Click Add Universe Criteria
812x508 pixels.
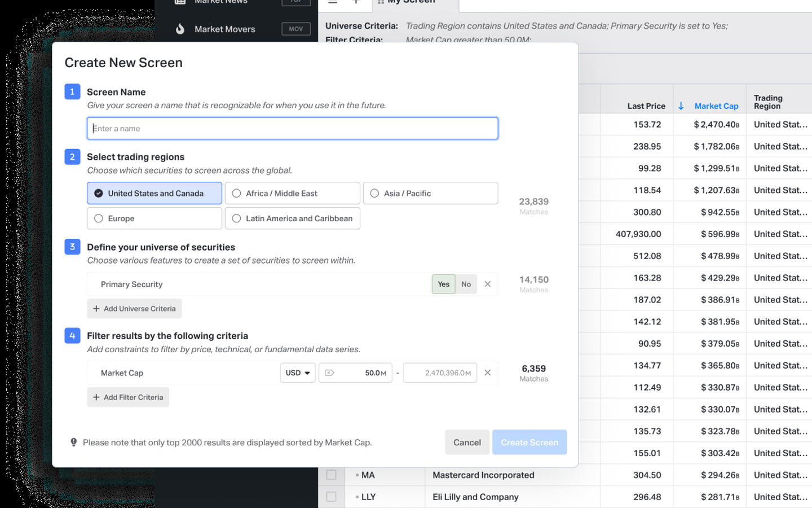pyautogui.click(x=134, y=309)
